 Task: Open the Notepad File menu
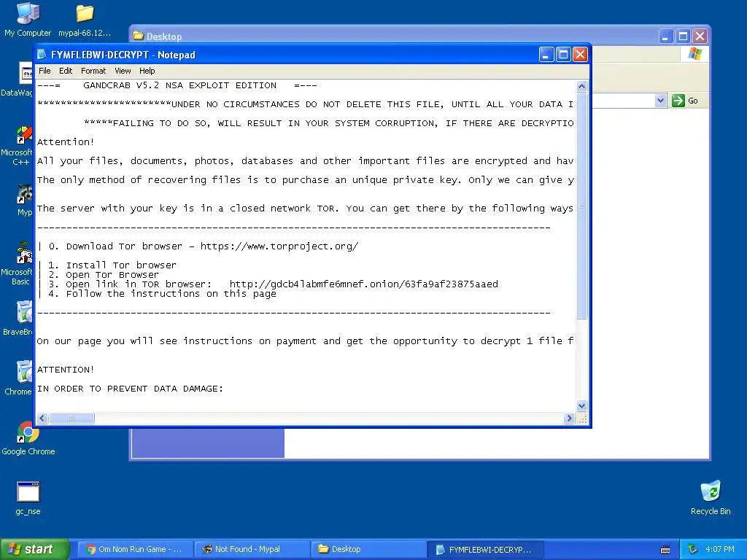click(44, 71)
